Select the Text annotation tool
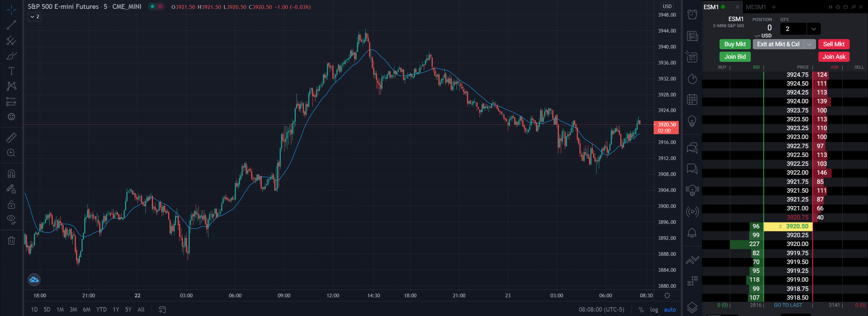This screenshot has height=316, width=868. pyautogui.click(x=11, y=71)
